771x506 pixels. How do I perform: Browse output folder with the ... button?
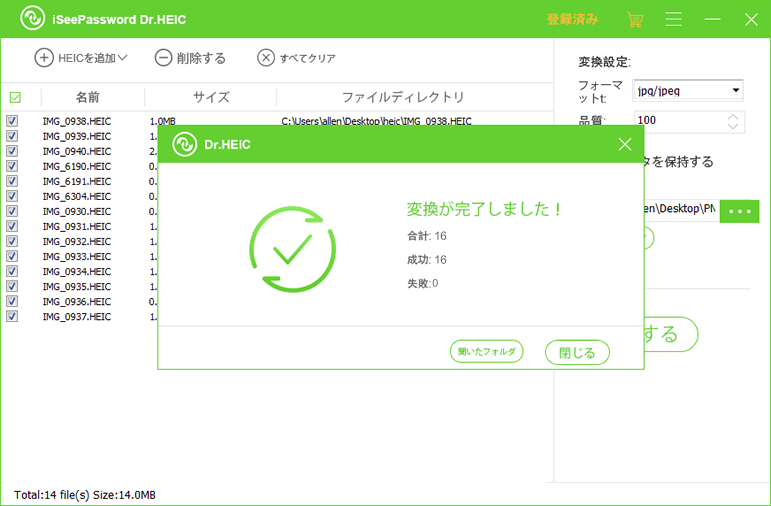pos(740,211)
